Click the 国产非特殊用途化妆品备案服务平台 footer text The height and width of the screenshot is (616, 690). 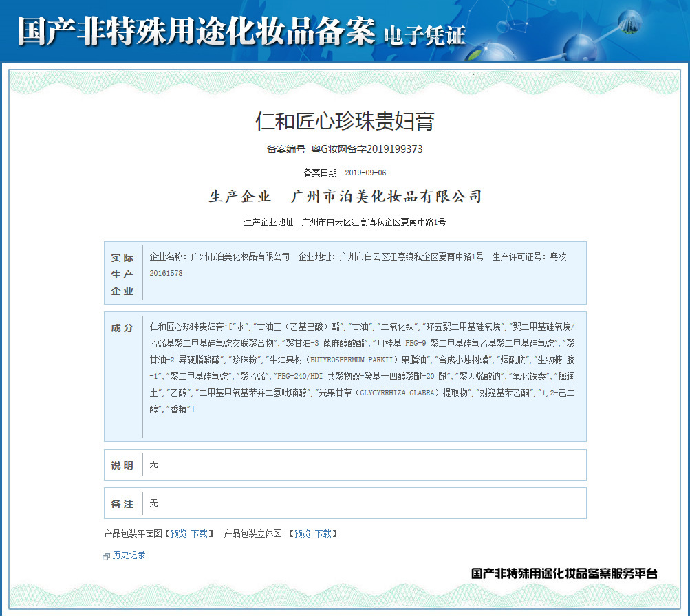[x=564, y=574]
